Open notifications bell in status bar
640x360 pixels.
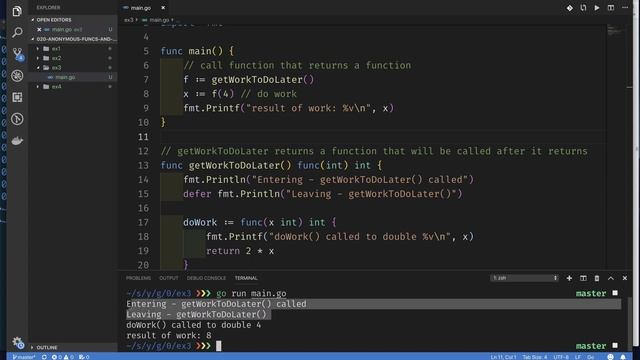pos(623,357)
